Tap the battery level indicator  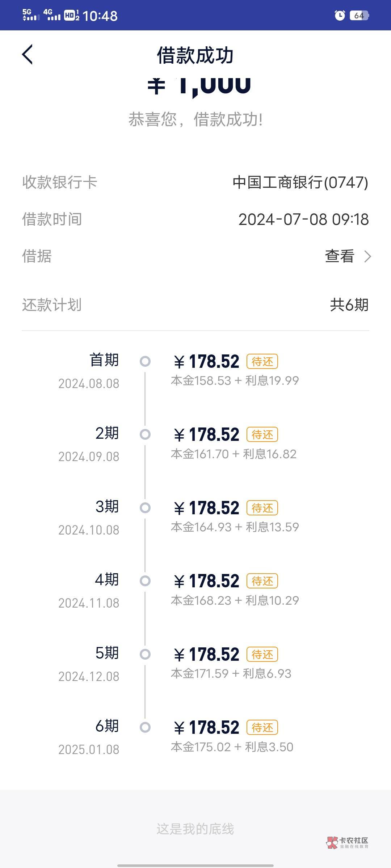(359, 16)
